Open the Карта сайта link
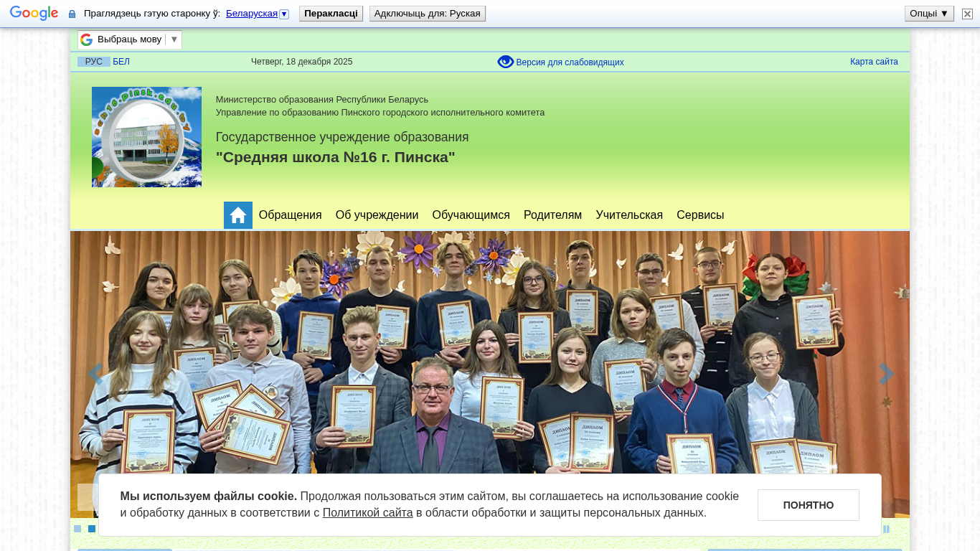 (874, 62)
